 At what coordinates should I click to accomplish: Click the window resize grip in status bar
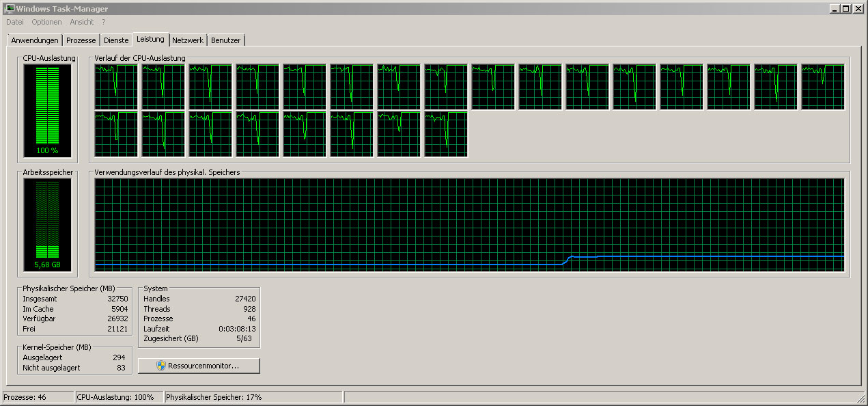(x=860, y=398)
